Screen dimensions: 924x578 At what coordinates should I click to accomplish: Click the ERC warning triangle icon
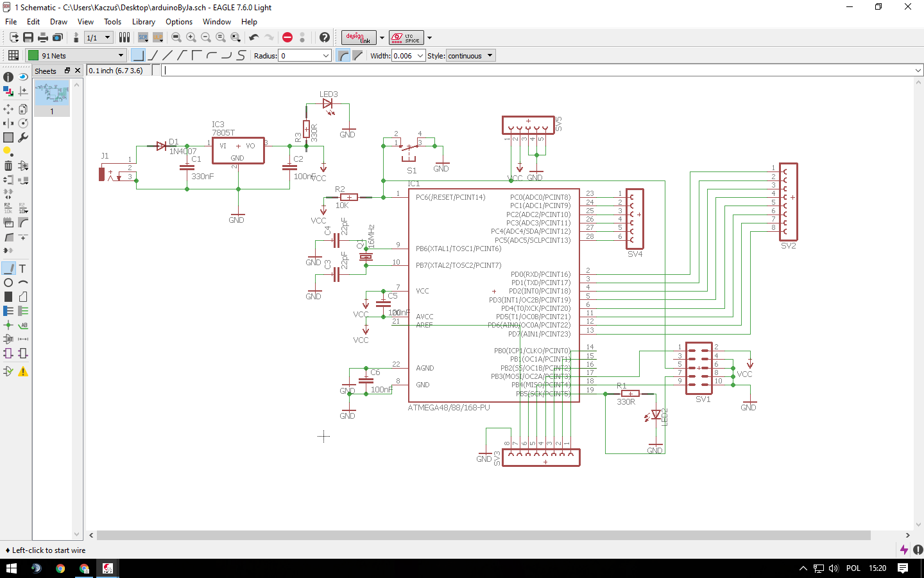pos(23,371)
